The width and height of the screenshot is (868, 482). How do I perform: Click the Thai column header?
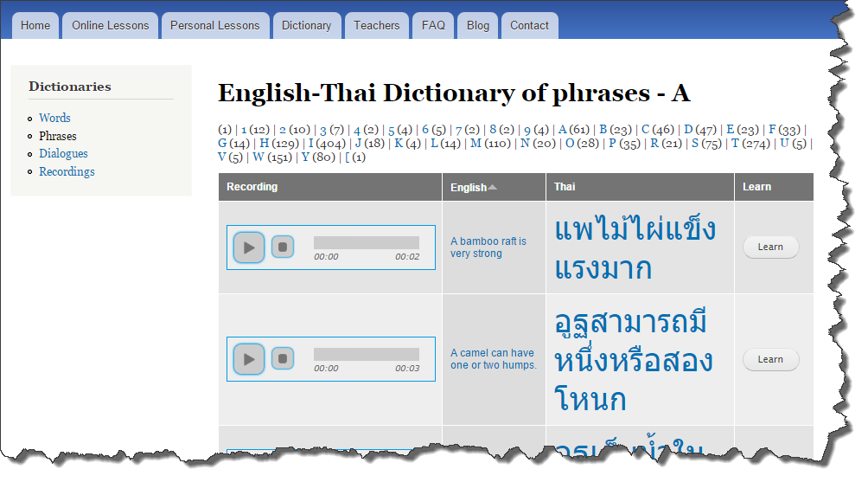(x=565, y=187)
